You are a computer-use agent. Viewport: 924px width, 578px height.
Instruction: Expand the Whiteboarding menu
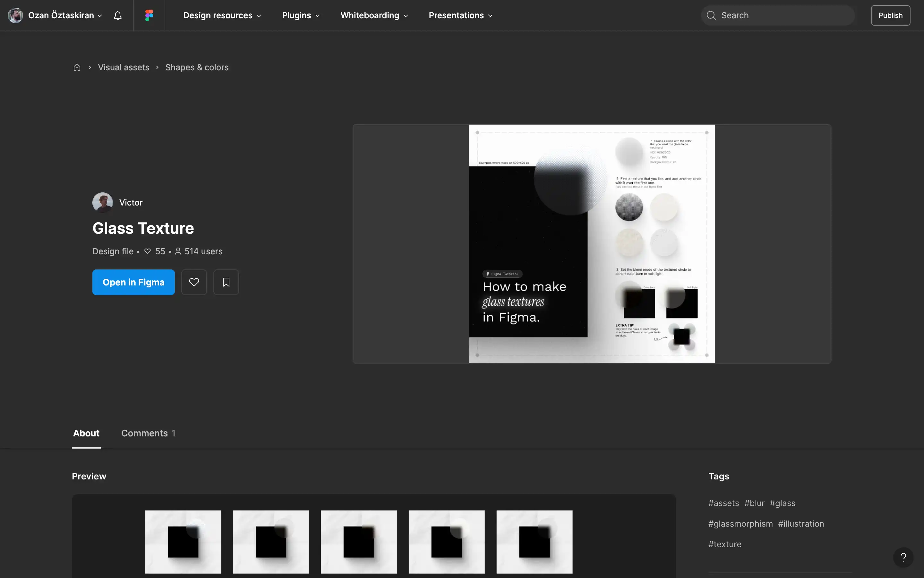point(374,15)
